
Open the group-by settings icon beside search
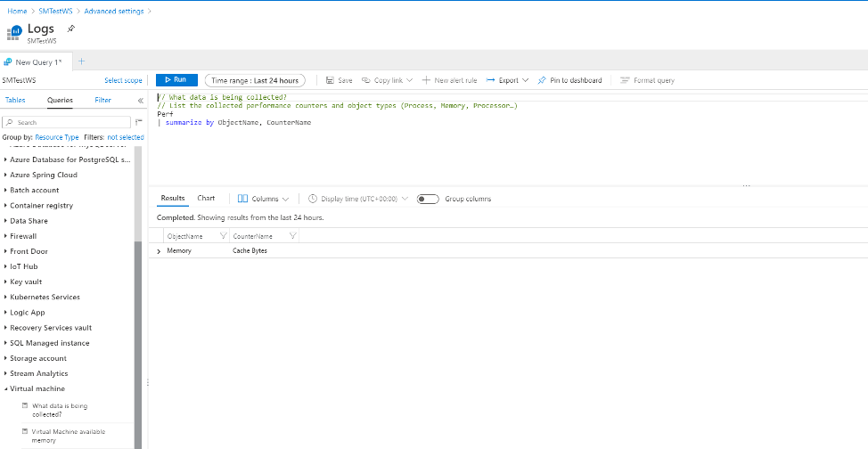(x=139, y=122)
